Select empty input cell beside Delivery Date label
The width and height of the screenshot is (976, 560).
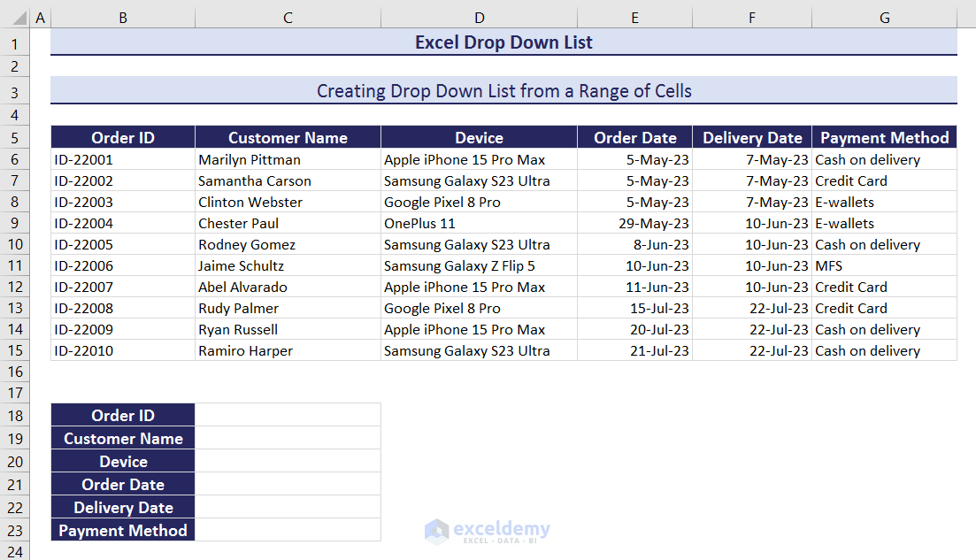[288, 507]
